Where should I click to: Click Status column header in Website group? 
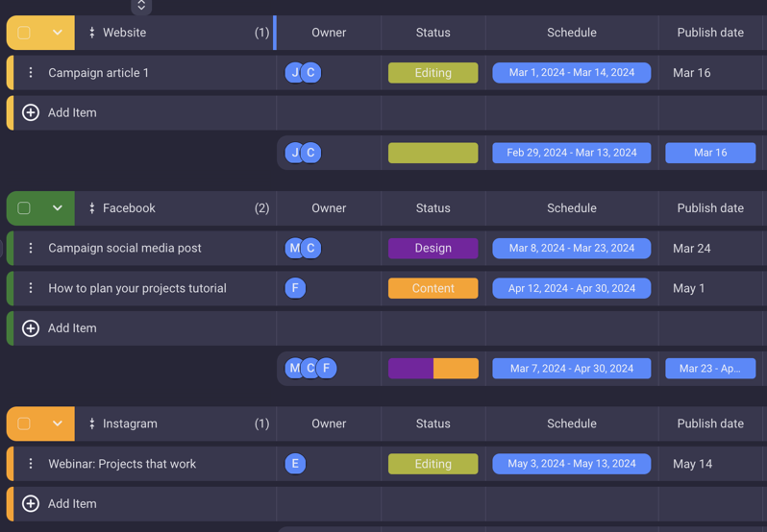click(x=433, y=33)
